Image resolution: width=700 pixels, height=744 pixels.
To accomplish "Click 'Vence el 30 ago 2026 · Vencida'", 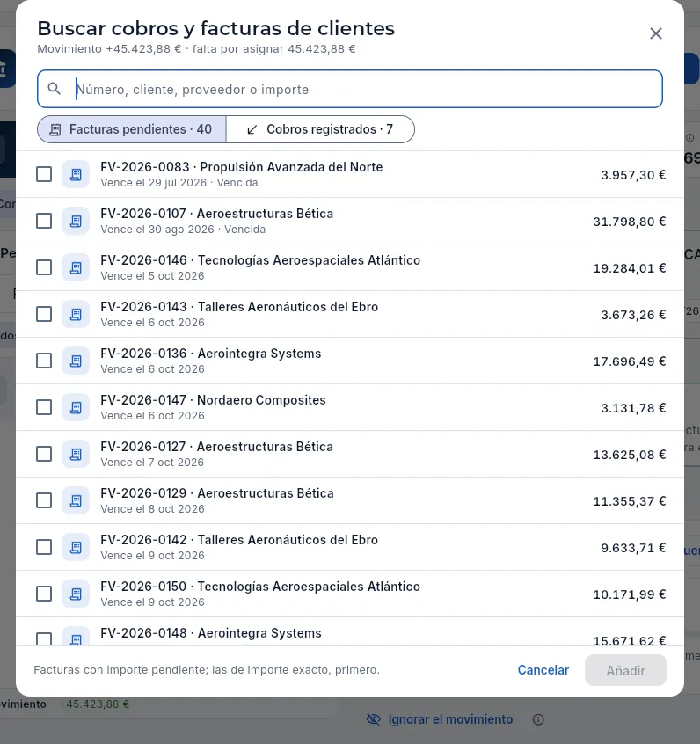I will (x=183, y=230).
